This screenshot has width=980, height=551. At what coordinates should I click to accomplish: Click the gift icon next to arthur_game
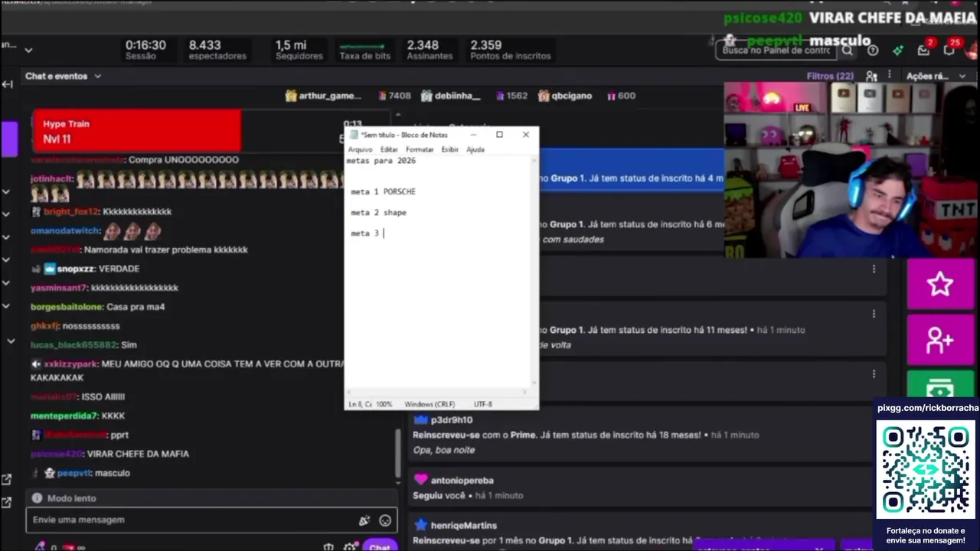point(291,96)
